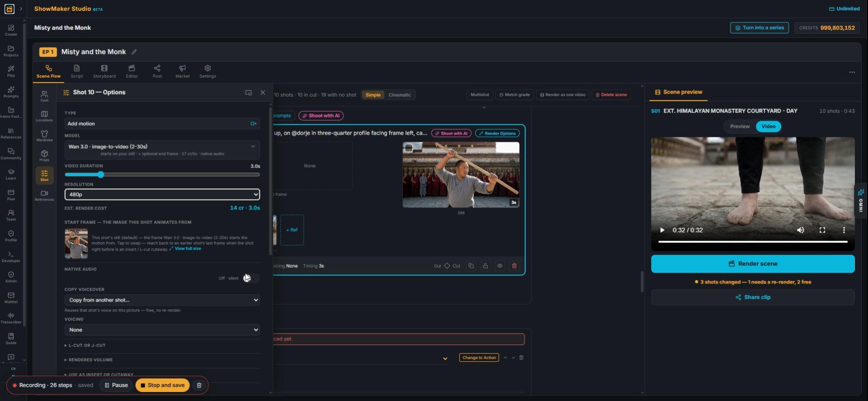This screenshot has height=401, width=868.
Task: Switch the scene preview to Preview mode
Action: [x=740, y=126]
